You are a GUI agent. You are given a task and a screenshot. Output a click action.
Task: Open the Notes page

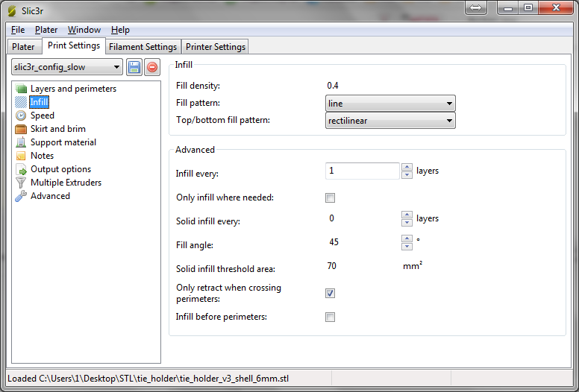point(42,156)
